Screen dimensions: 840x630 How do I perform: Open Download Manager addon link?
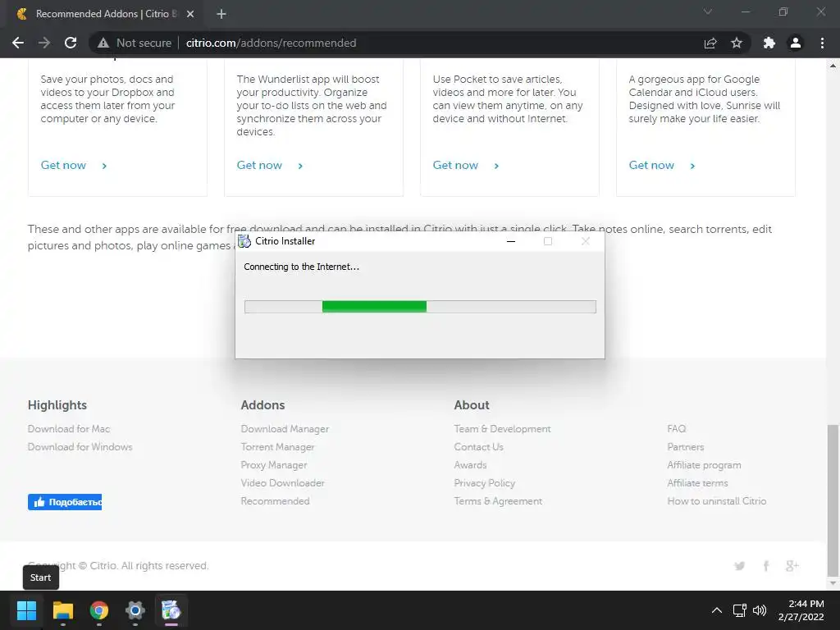(285, 428)
